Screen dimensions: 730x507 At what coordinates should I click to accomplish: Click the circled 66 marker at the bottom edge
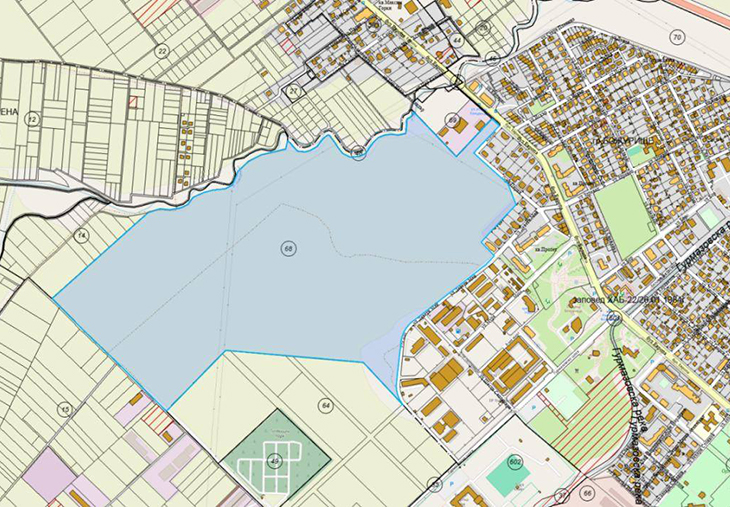588,493
